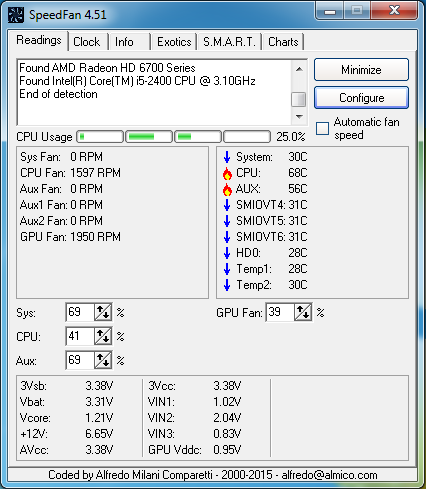
Task: Click the Minimize button in Readings panel
Action: coord(361,70)
